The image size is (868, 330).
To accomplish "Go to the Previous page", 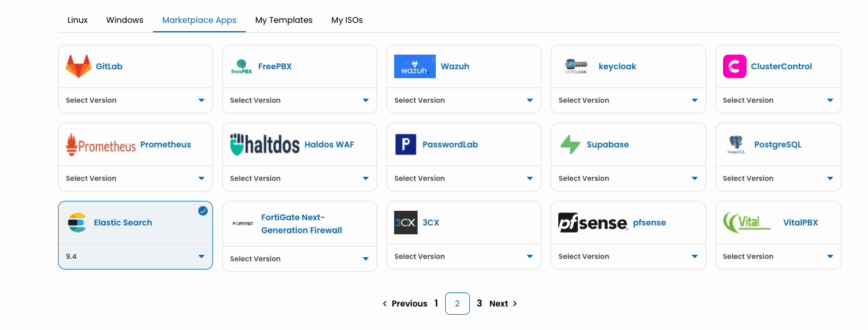I will coord(405,304).
